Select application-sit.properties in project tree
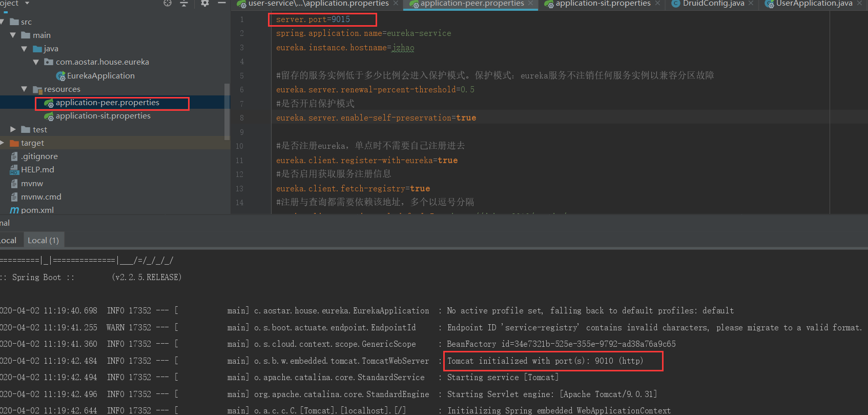Screen dimensions: 868x415 [103, 116]
